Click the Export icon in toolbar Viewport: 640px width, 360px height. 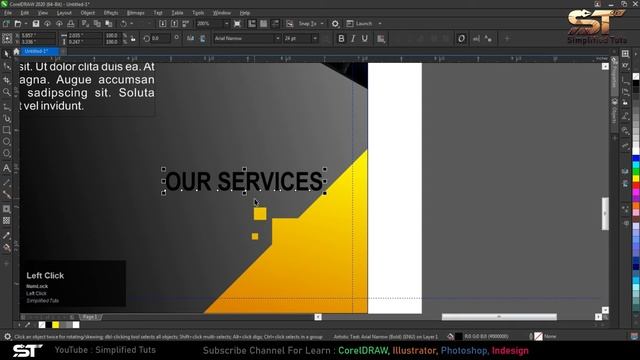click(x=174, y=24)
